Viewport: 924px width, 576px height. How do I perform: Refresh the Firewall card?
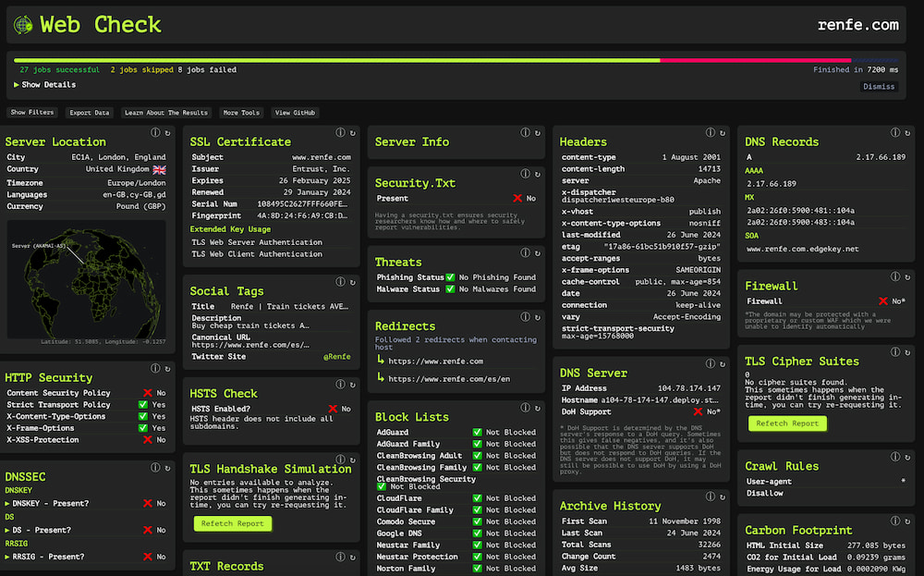click(x=908, y=277)
